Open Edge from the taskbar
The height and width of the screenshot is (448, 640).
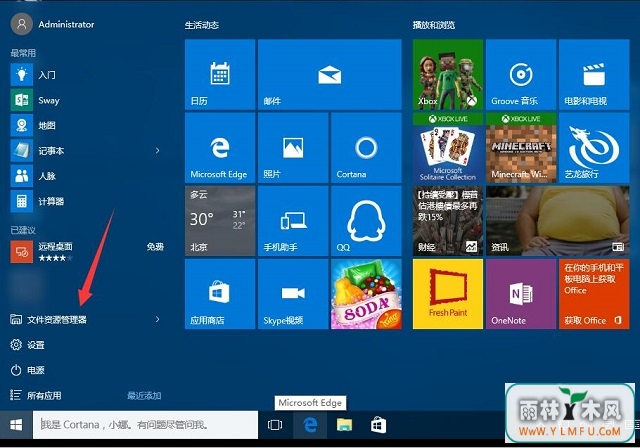tap(310, 425)
